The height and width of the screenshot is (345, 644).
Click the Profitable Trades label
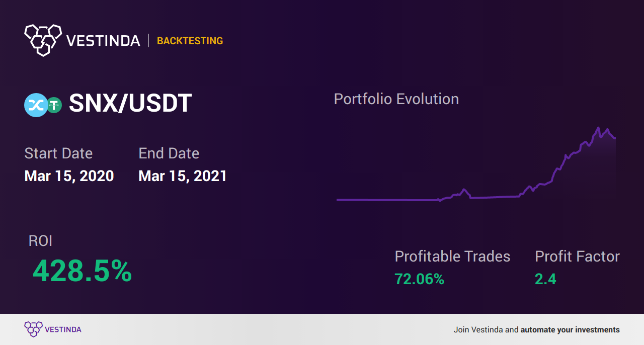pos(452,256)
